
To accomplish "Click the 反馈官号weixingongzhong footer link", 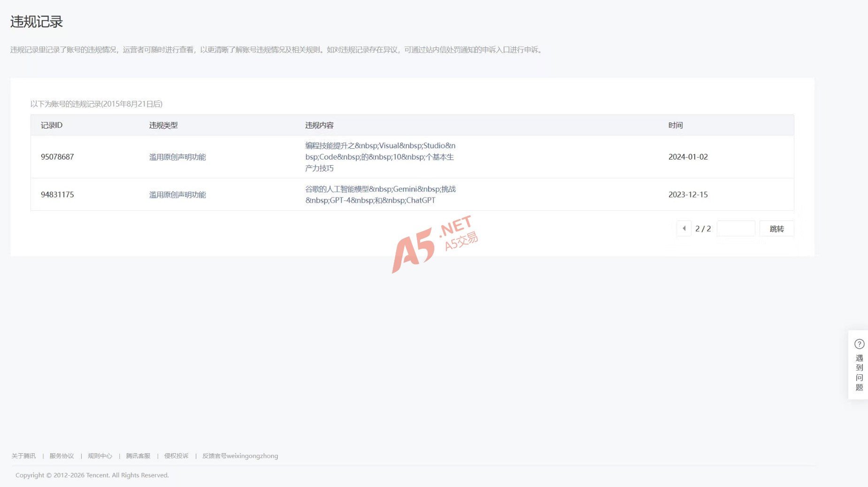I will [240, 456].
